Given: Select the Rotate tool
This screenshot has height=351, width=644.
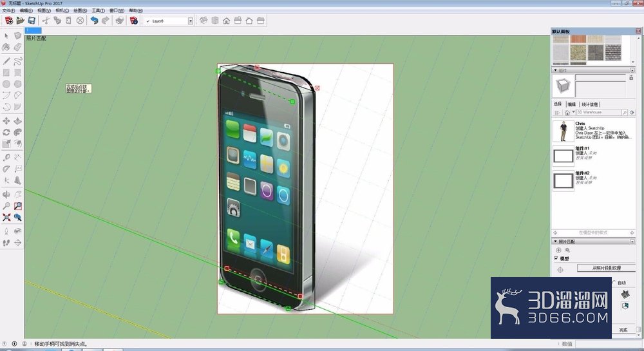Looking at the screenshot, I should point(6,132).
